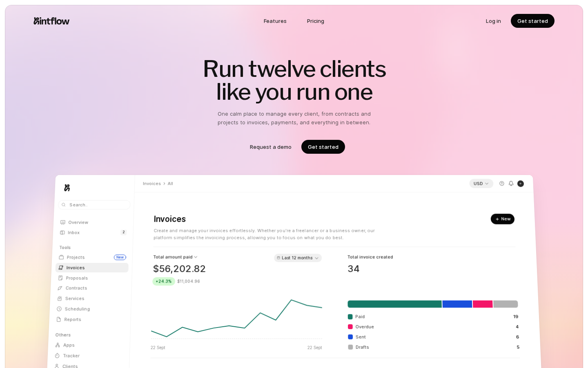Click the notifications bell icon
This screenshot has width=588, height=368.
(511, 184)
